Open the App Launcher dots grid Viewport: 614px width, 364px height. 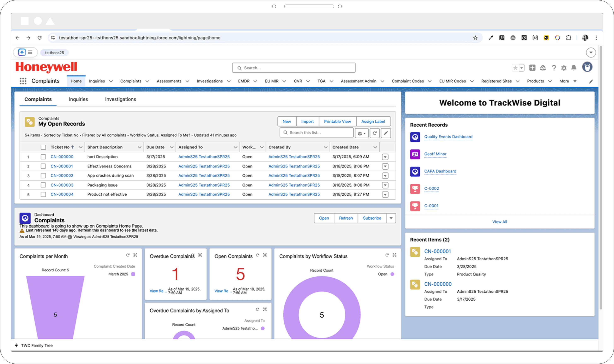[23, 81]
